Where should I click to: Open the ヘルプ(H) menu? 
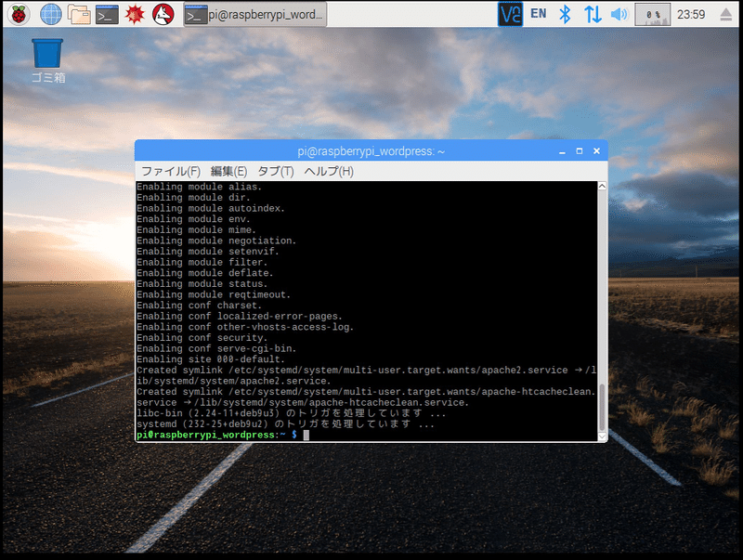tap(329, 171)
